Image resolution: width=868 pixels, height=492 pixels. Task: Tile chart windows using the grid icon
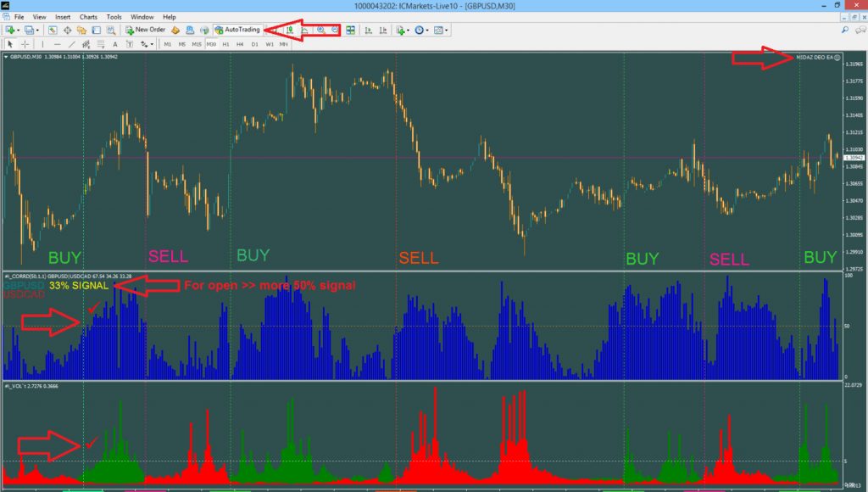[350, 30]
